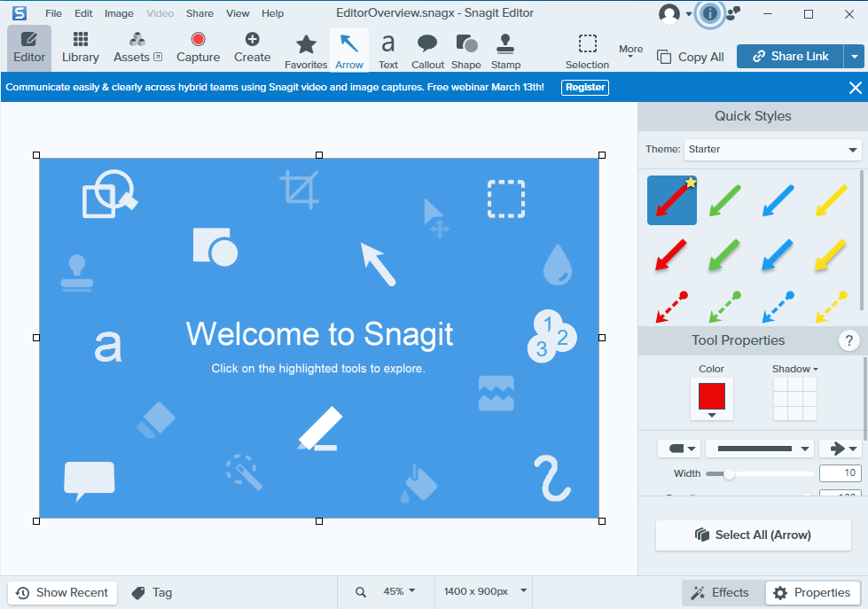Expand the Theme Starter dropdown

[x=773, y=150]
